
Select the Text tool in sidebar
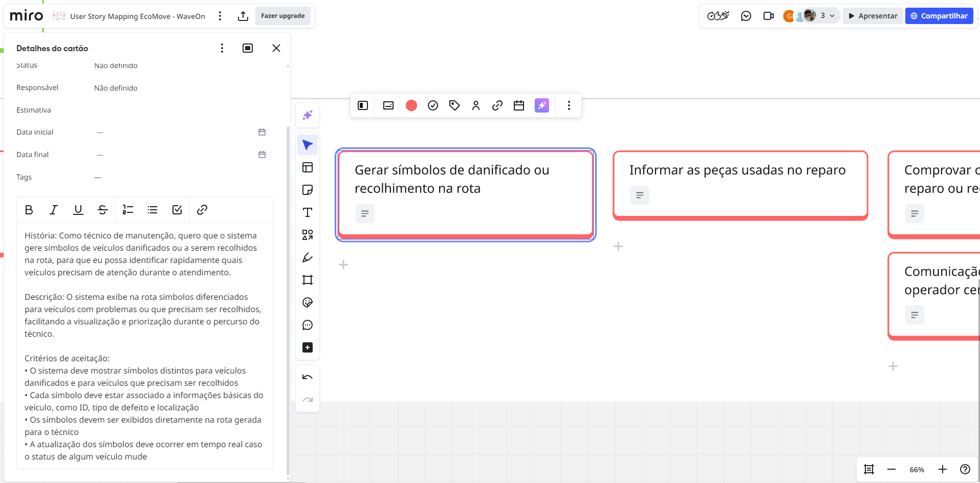[x=308, y=213]
